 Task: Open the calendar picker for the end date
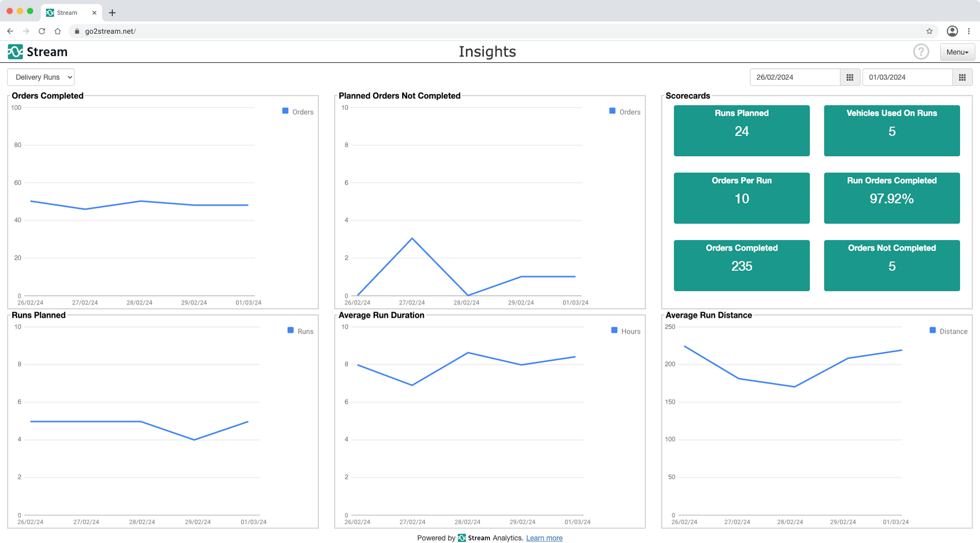coord(962,77)
